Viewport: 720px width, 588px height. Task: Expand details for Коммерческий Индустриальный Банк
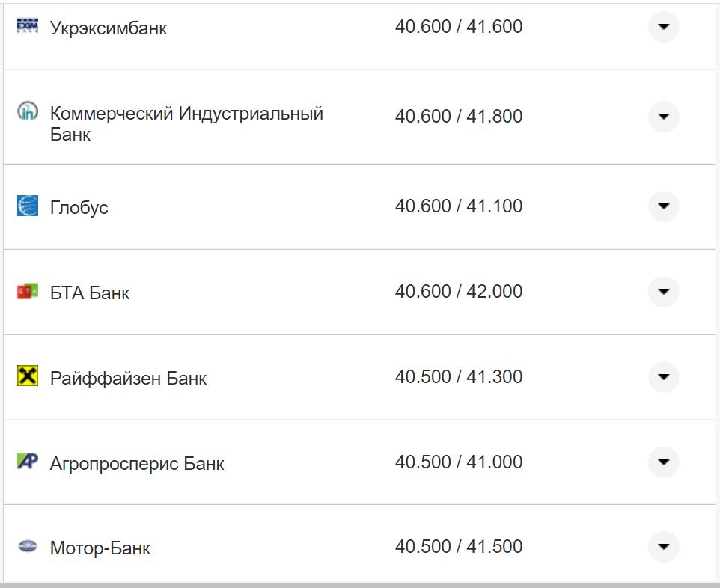click(663, 114)
